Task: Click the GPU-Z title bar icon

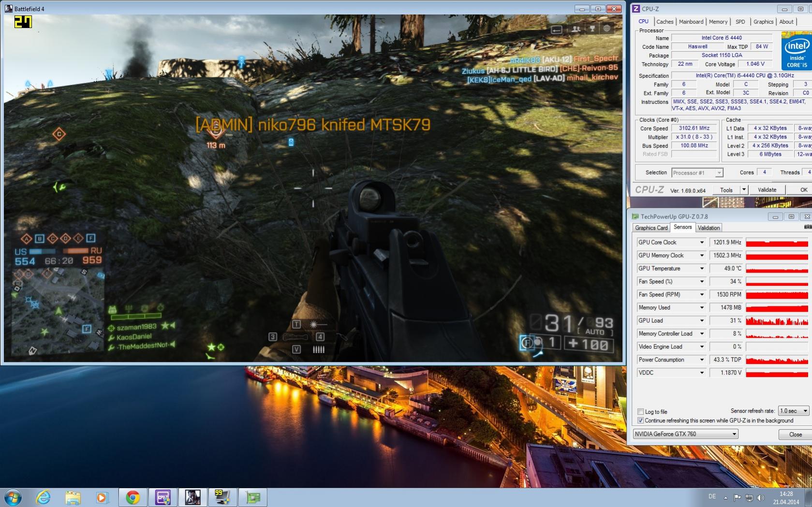Action: coord(635,217)
